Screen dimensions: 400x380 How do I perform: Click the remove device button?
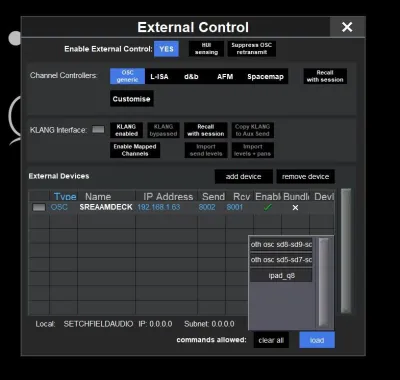click(x=305, y=177)
